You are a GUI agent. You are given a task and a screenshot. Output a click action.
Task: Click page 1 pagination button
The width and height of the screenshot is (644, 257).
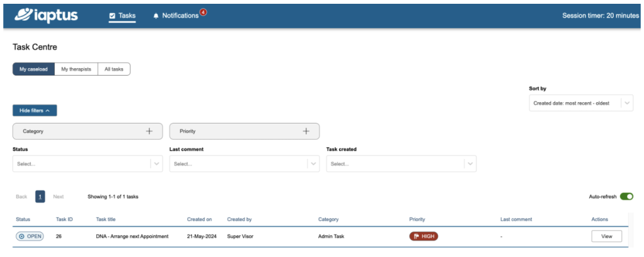click(40, 197)
